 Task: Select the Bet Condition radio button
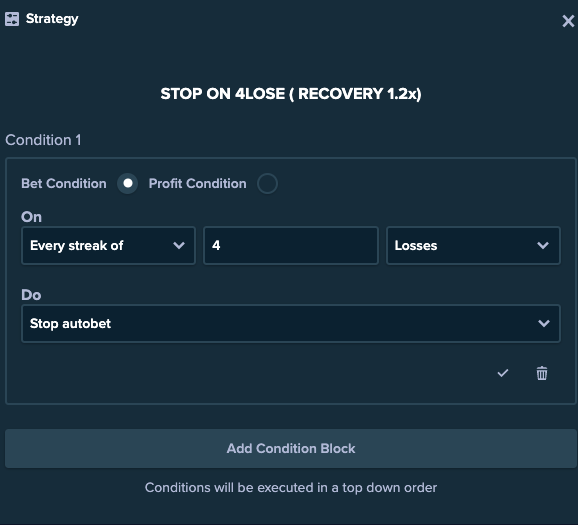pos(128,183)
